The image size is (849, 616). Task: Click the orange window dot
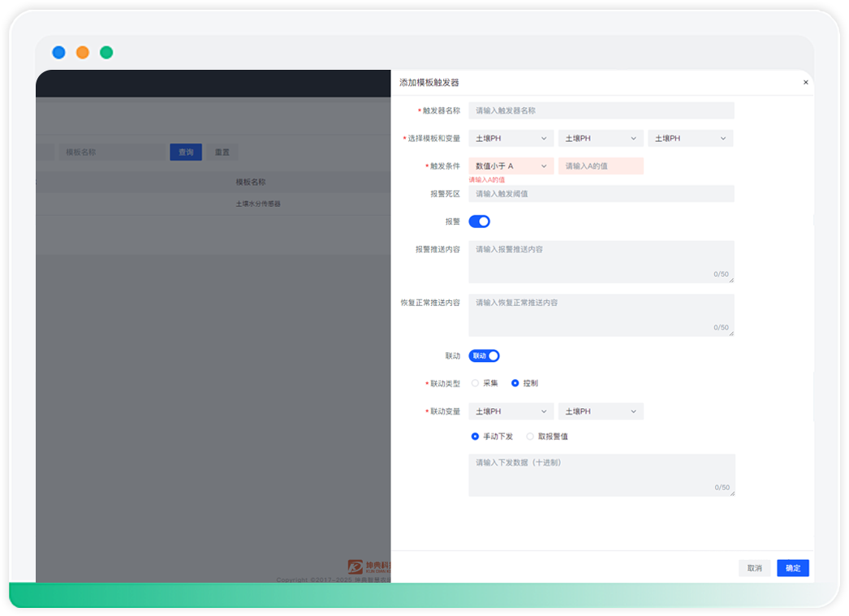pyautogui.click(x=83, y=53)
